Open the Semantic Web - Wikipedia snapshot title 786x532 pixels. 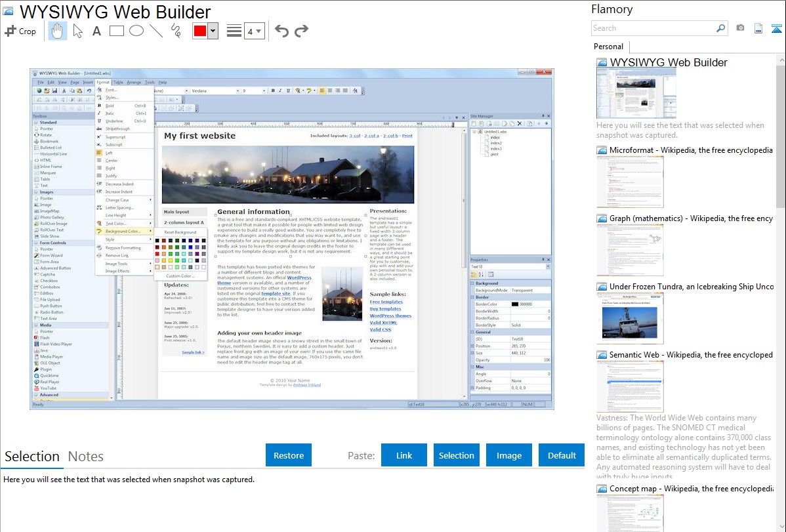coord(691,354)
